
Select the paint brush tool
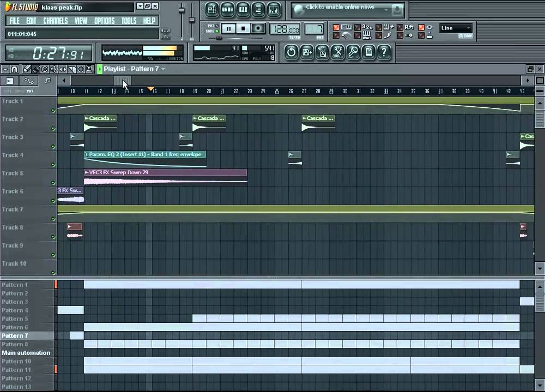(35, 69)
